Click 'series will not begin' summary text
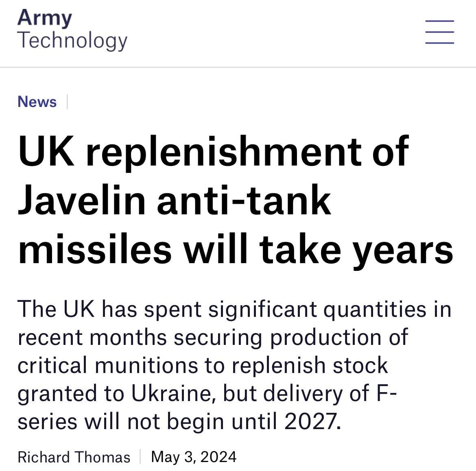Viewport: 476px width, 471px height. (121, 421)
